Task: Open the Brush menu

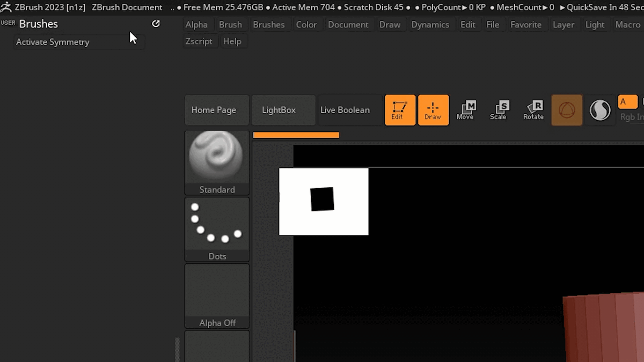Action: pyautogui.click(x=230, y=24)
